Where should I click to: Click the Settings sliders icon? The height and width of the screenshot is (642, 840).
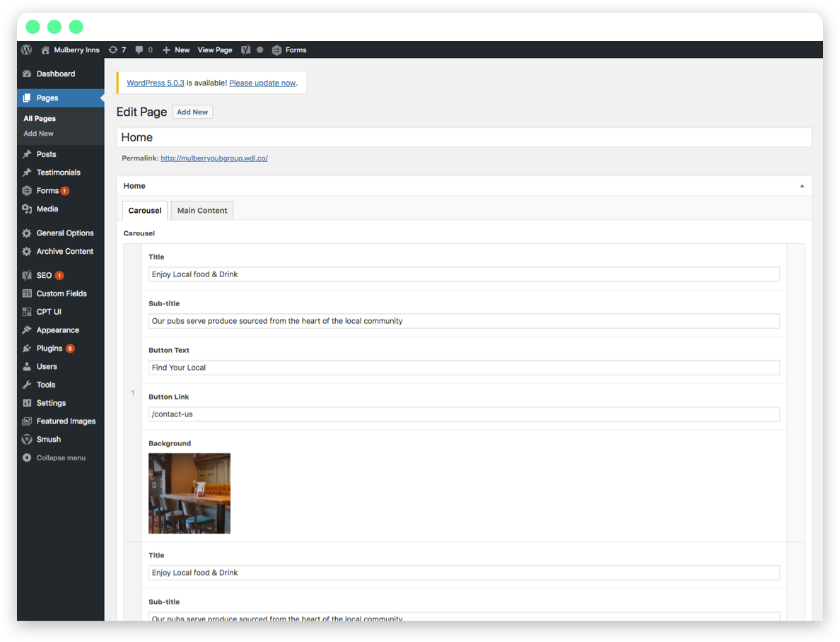(27, 403)
